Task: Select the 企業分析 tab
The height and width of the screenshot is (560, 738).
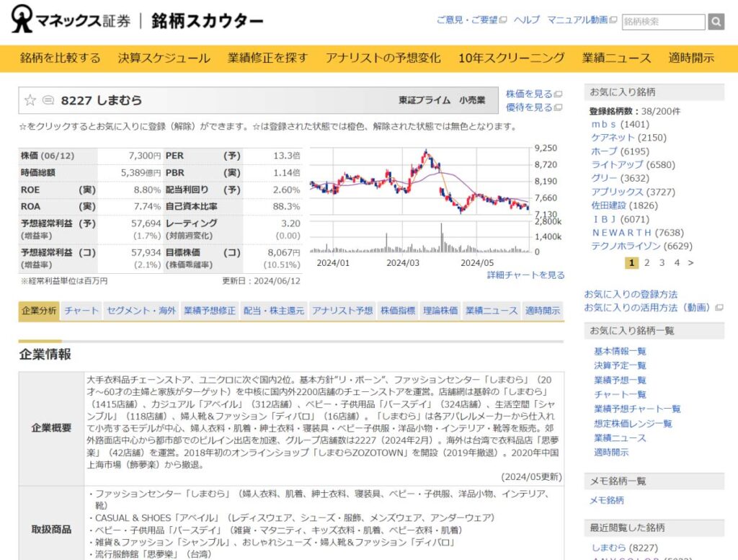Action: 39,311
